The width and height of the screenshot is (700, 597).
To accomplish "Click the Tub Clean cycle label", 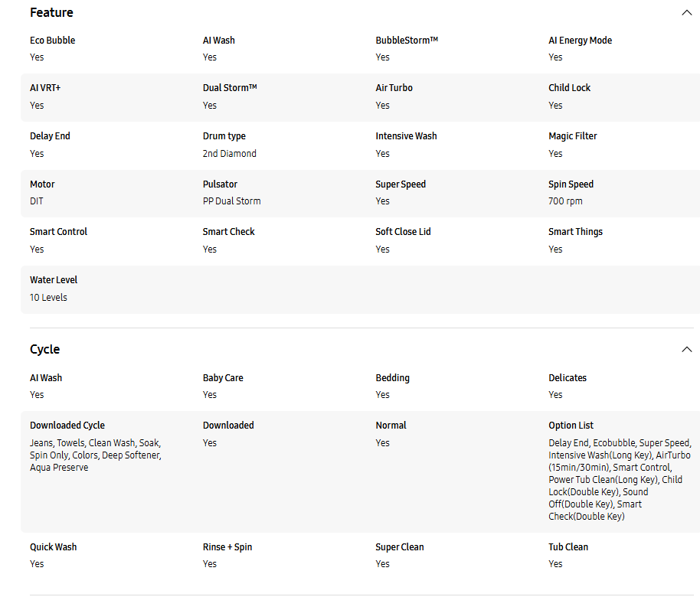I will point(568,547).
